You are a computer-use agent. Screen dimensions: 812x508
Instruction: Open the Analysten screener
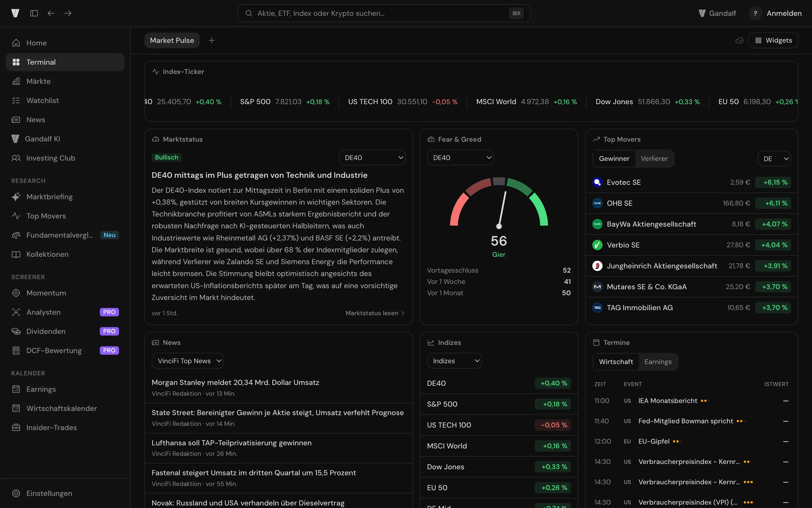pyautogui.click(x=65, y=312)
